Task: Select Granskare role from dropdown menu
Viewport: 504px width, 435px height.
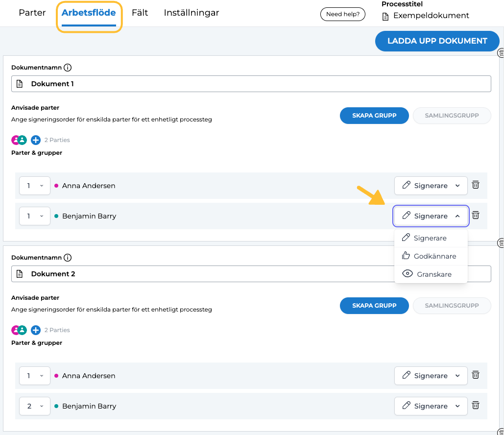Action: click(x=431, y=274)
